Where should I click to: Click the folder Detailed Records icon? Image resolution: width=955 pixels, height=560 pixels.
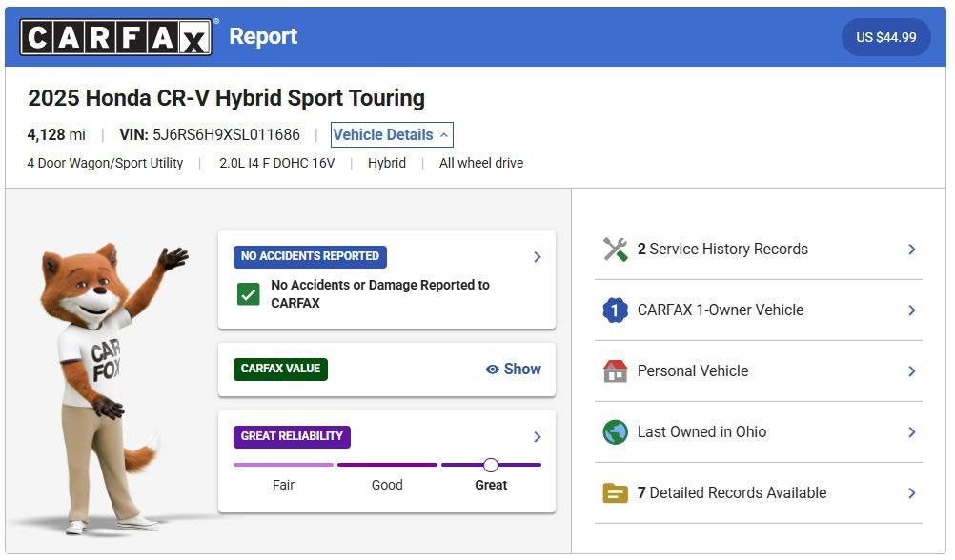[x=615, y=493]
